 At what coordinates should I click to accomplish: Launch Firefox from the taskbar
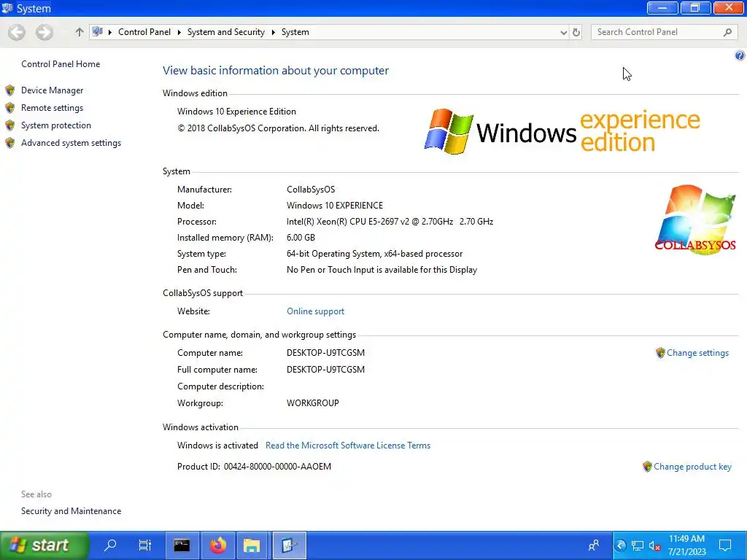(218, 545)
